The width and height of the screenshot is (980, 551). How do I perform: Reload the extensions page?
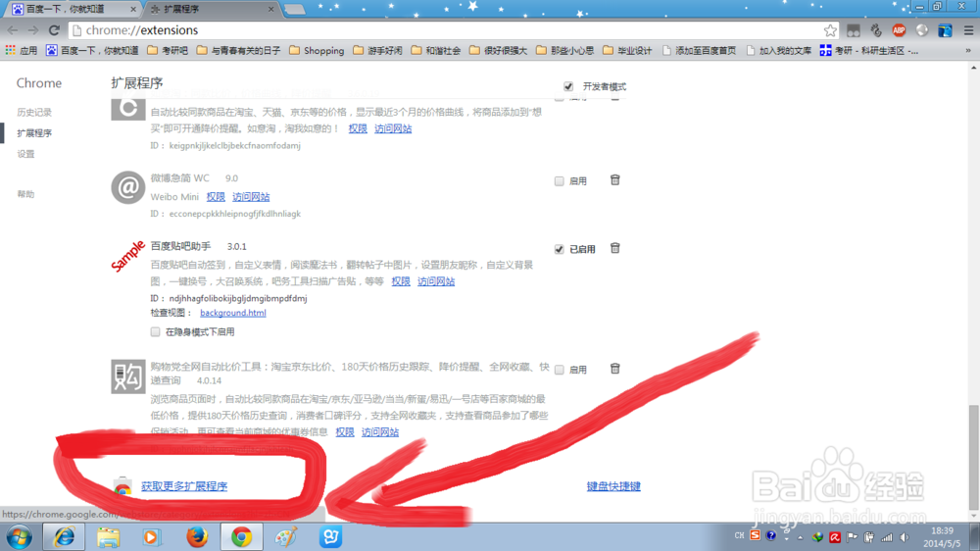tap(54, 30)
